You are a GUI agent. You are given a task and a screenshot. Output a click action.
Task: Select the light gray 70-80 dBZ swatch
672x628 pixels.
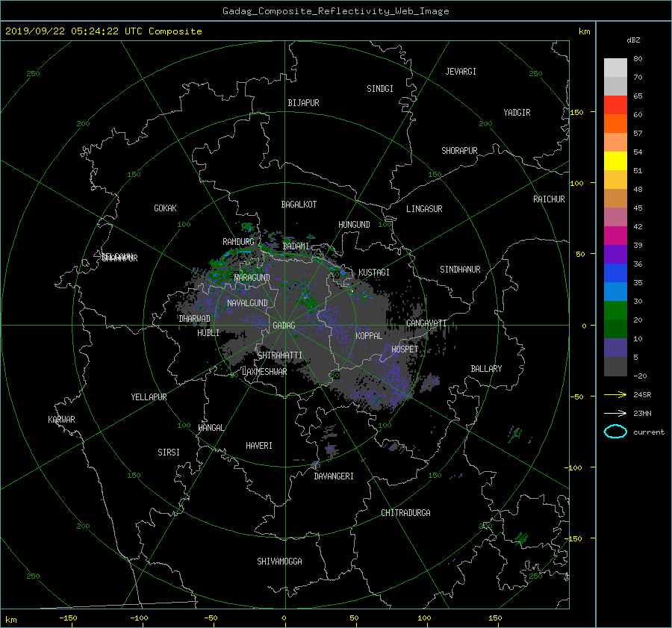tap(615, 67)
